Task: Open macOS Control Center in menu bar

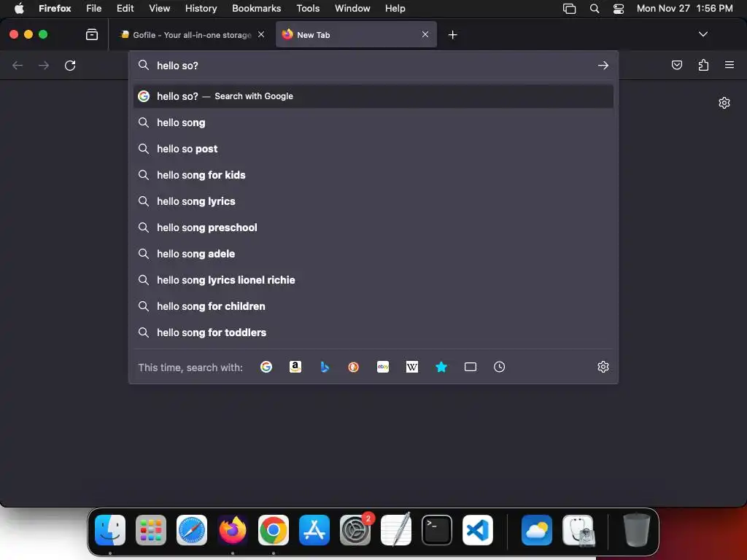Action: (619, 8)
